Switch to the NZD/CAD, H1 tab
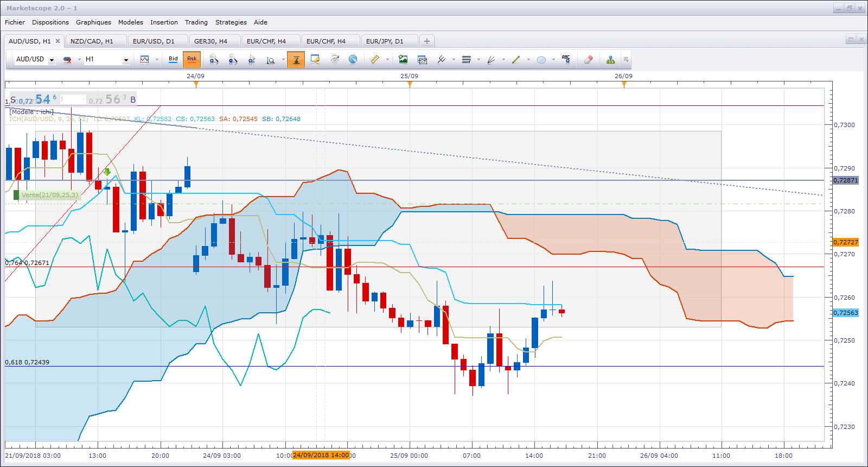Viewport: 868px width, 467px height. pos(97,41)
